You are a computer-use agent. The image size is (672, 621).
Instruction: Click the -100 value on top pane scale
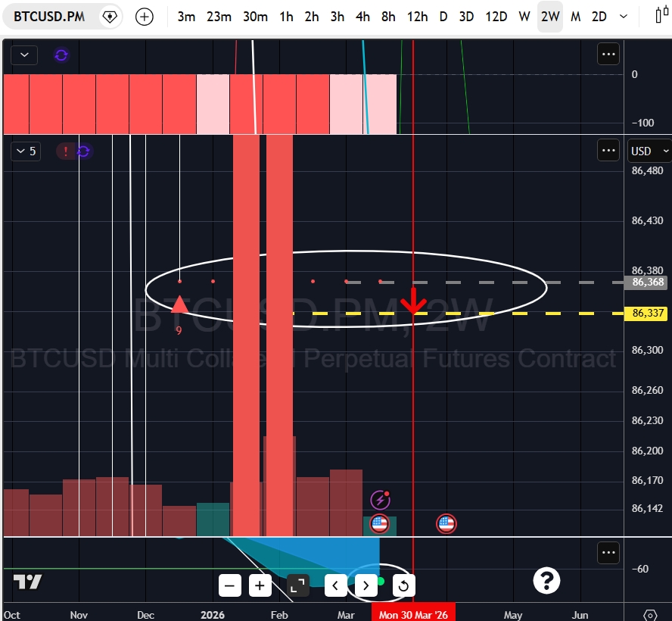pos(642,123)
